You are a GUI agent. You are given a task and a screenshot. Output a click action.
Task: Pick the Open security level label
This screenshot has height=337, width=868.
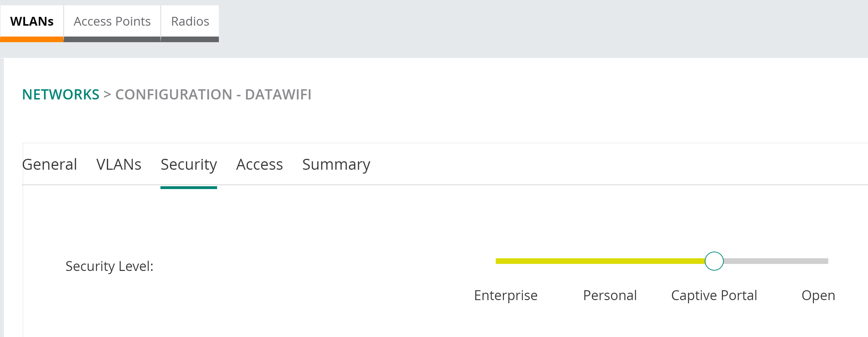coord(818,296)
